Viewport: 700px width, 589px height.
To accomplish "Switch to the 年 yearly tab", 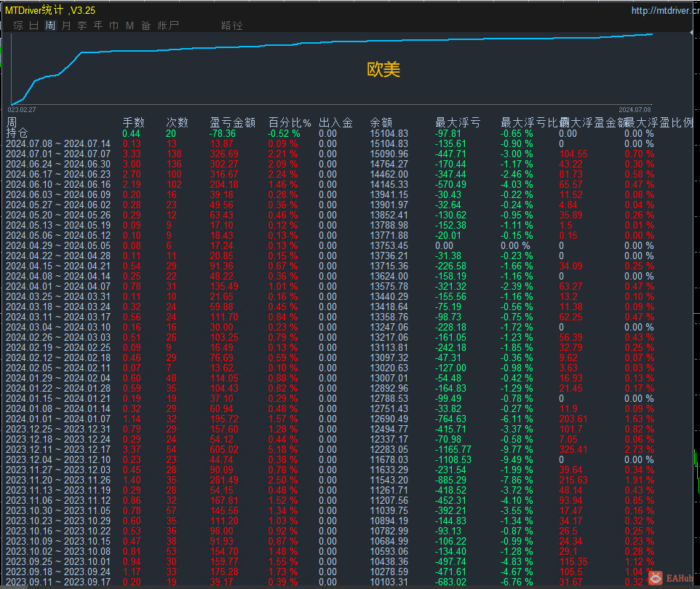I will click(98, 25).
